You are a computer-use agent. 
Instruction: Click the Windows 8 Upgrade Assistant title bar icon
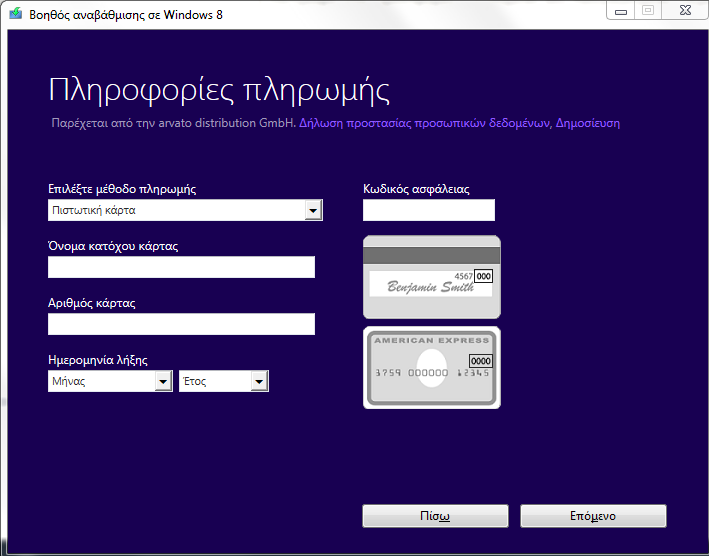click(15, 14)
